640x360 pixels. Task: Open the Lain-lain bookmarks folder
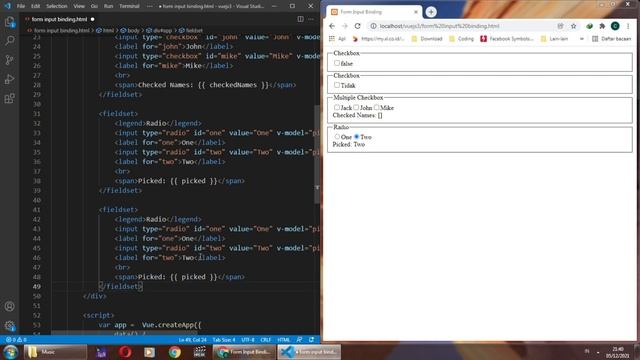point(554,39)
